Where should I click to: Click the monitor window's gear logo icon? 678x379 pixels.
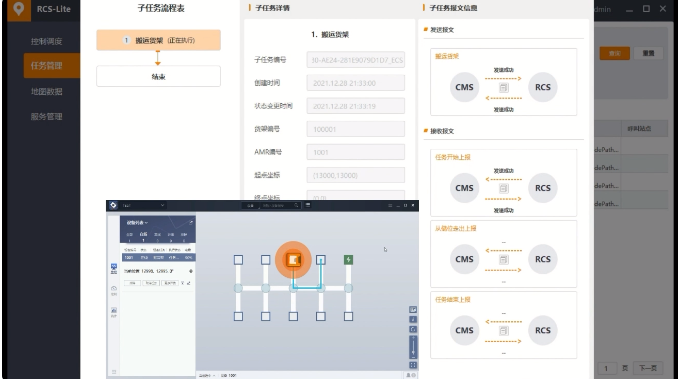coord(113,205)
